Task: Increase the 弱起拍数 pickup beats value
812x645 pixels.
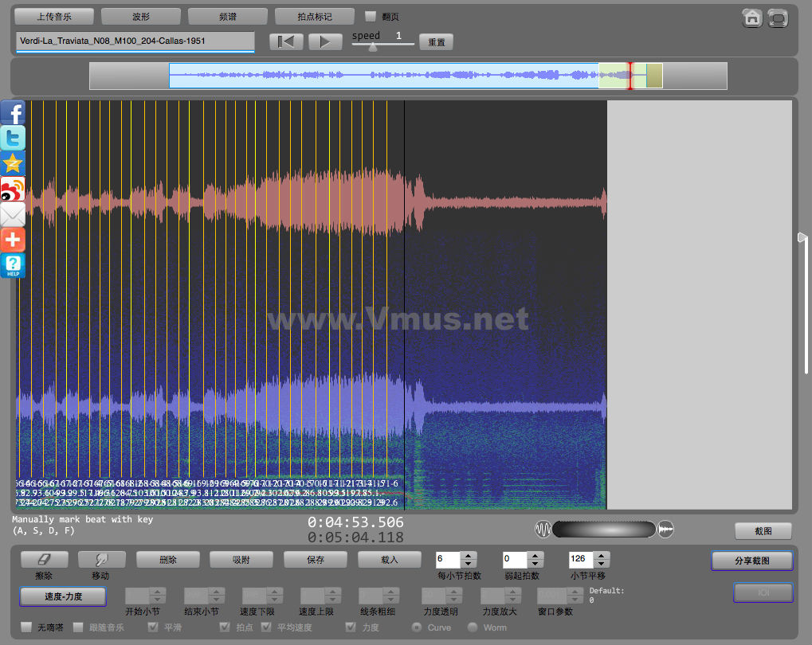Action: tap(535, 556)
